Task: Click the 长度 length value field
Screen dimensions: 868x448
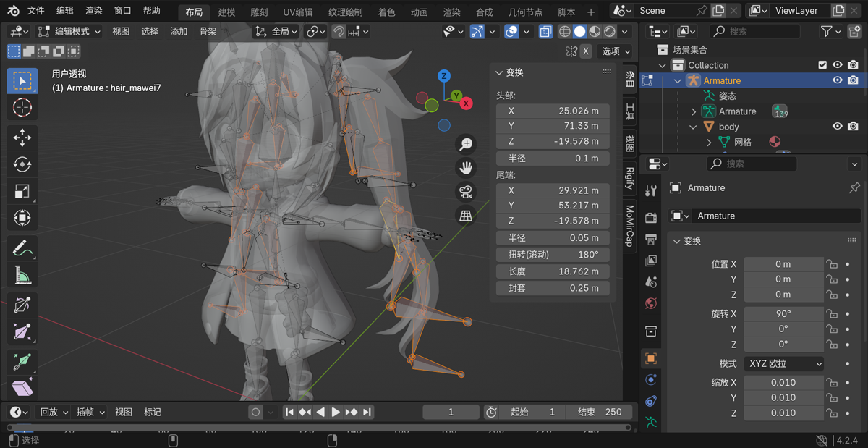Action: (x=553, y=271)
